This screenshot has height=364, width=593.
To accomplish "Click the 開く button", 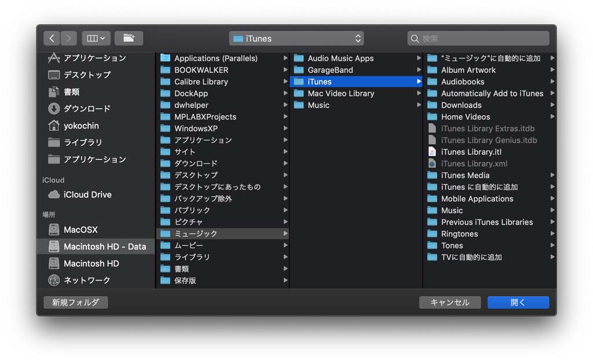I will (518, 303).
